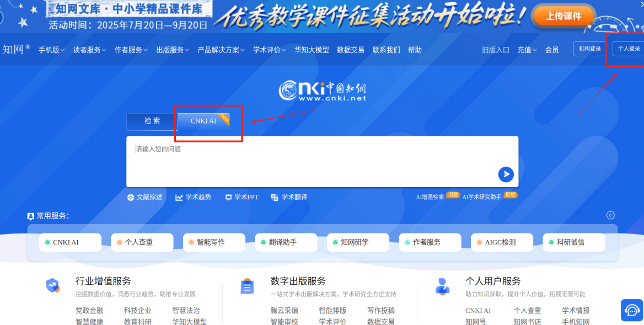Expand the 充值 dropdown menu
The width and height of the screenshot is (644, 325).
(x=527, y=50)
